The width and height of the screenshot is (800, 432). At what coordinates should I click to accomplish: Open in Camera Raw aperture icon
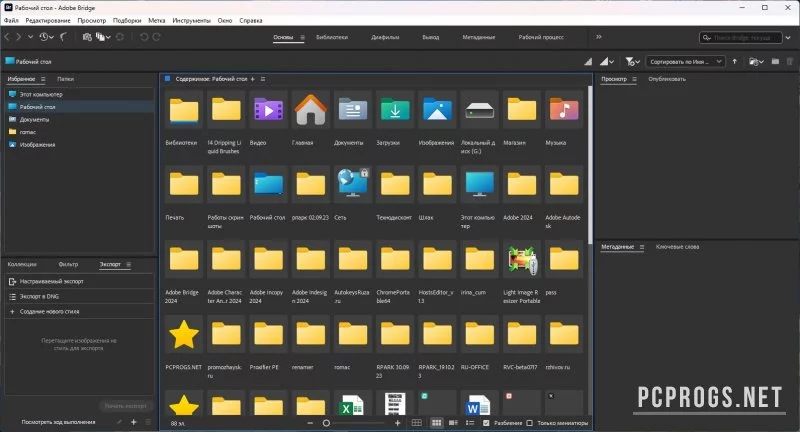click(120, 37)
